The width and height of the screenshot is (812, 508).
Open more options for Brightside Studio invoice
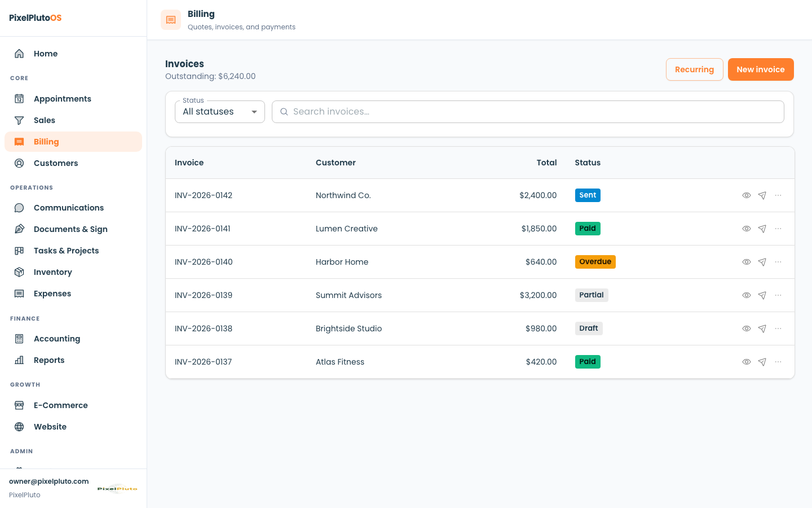point(778,329)
